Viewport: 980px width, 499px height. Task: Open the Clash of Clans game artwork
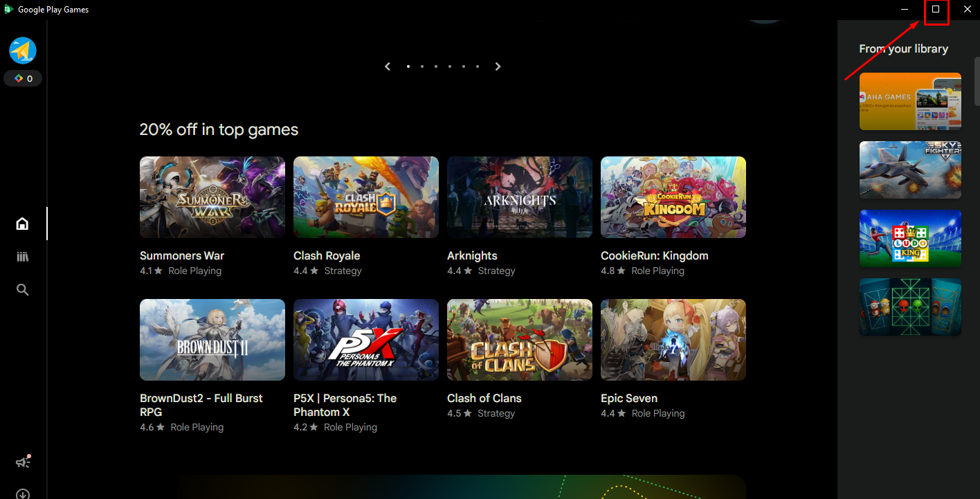pyautogui.click(x=520, y=340)
